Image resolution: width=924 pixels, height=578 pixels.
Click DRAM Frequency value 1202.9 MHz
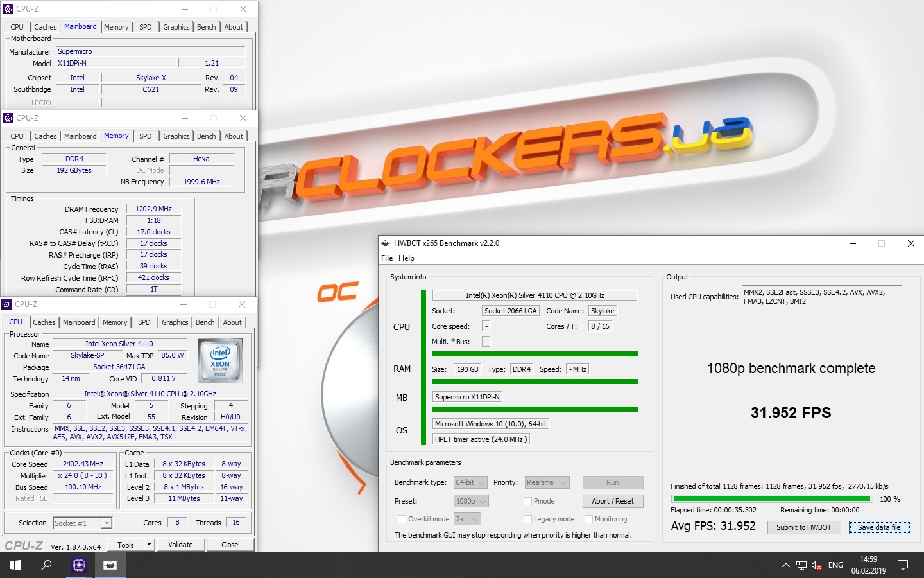(x=153, y=209)
